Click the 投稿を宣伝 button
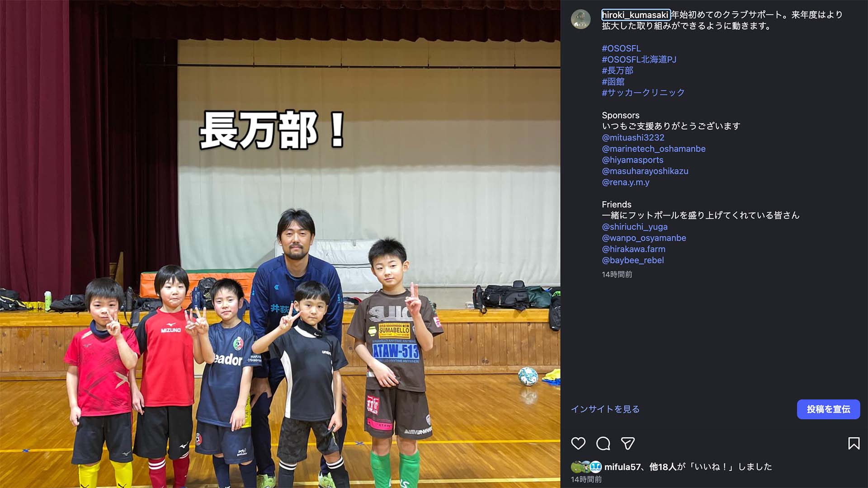The height and width of the screenshot is (488, 868). click(x=828, y=409)
